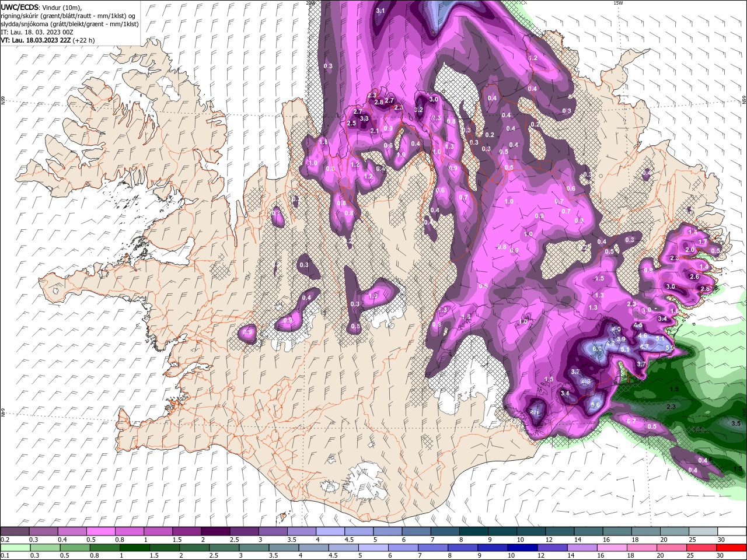The image size is (747, 560).
Task: Click the 2.8 snowfall value in the north
Action: [379, 103]
